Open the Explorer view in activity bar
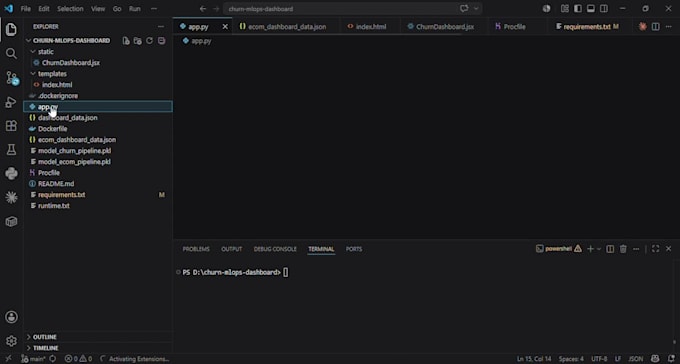Screen dimensions: 680x364 (x=11, y=29)
